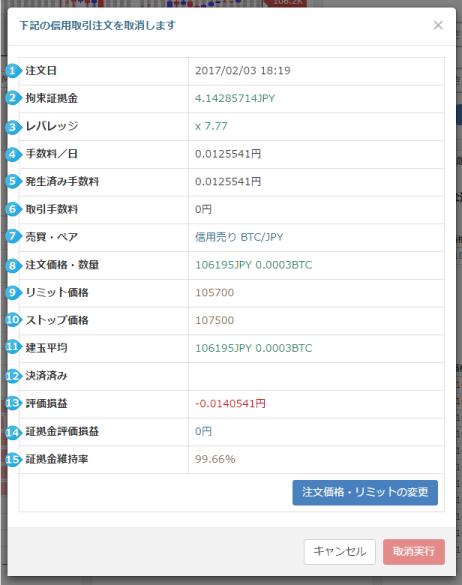
Task: Click numbered marker 7 beside 売買・ペア
Action: coord(13,237)
